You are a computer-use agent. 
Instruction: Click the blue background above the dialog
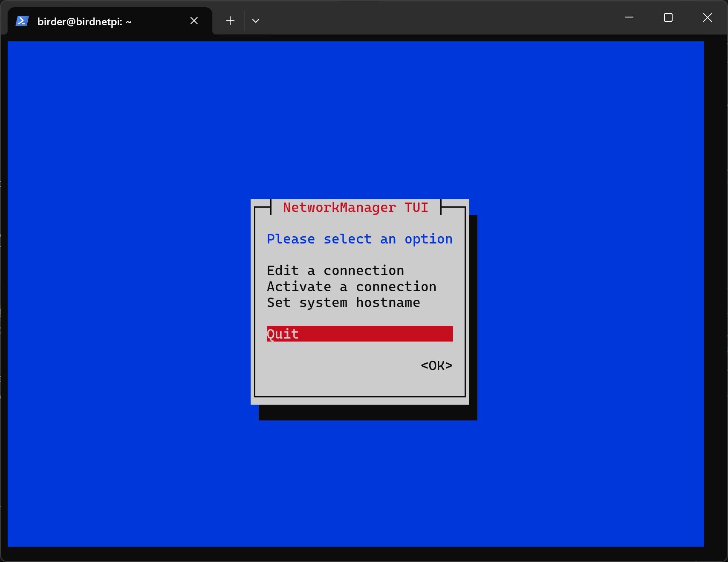click(355, 119)
